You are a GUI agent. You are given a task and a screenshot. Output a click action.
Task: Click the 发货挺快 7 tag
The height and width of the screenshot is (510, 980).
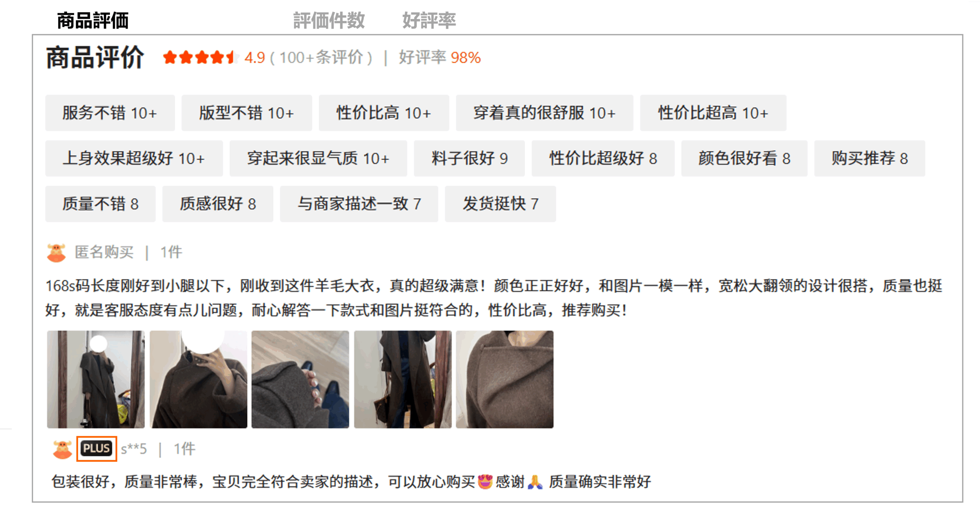pos(500,204)
